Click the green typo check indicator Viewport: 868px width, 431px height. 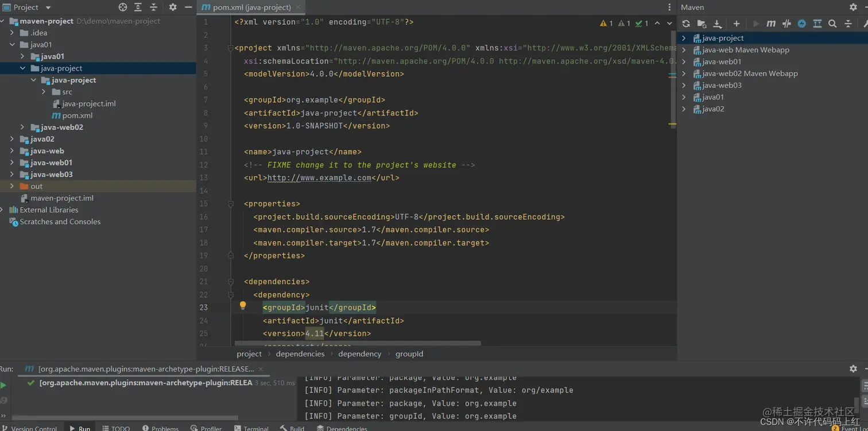[x=642, y=24]
